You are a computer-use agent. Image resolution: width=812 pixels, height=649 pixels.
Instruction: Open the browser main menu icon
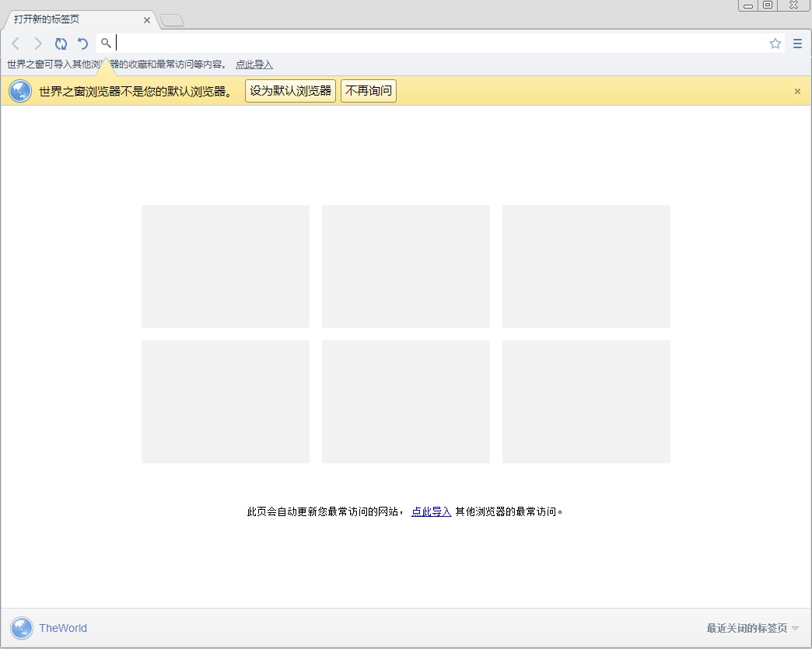pos(797,44)
